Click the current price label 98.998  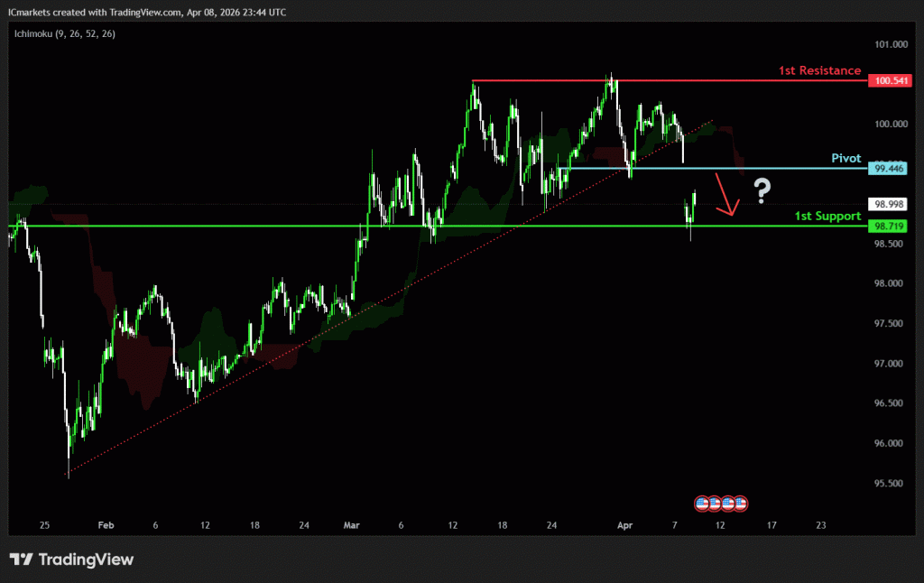pos(887,204)
